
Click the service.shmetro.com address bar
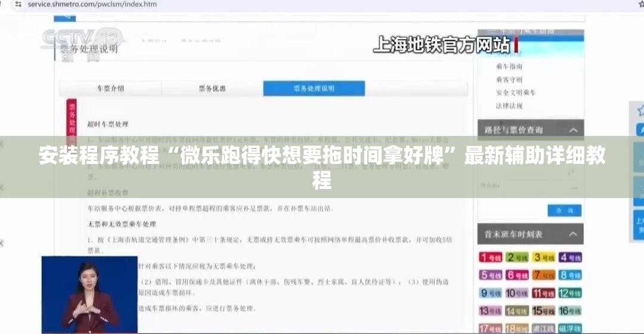[x=92, y=4]
